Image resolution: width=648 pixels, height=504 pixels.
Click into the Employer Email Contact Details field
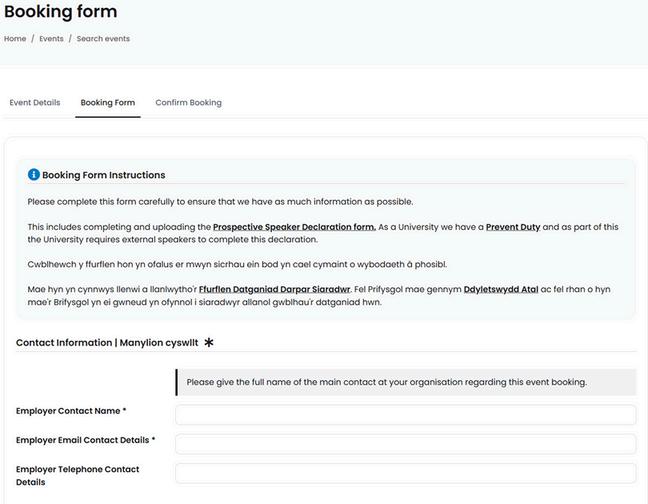click(406, 444)
